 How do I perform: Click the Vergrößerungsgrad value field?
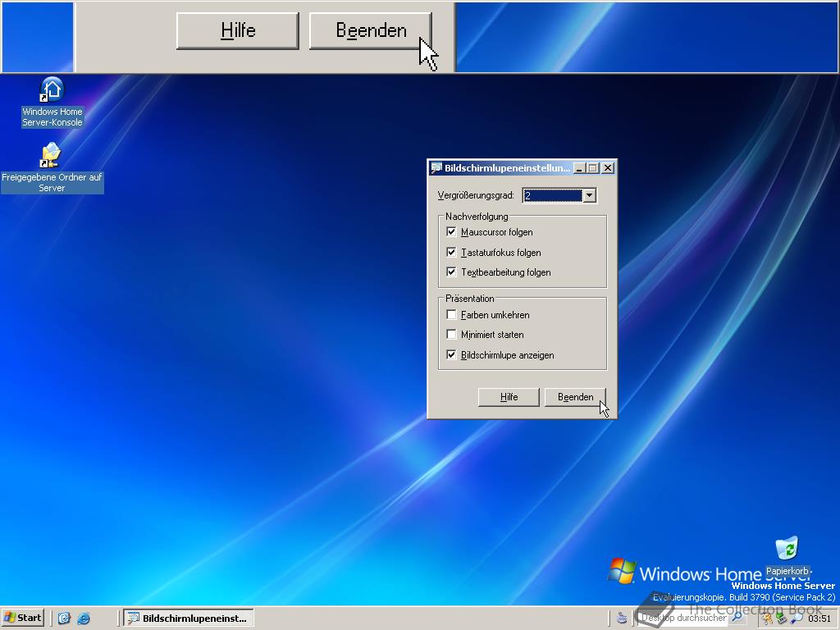(552, 195)
